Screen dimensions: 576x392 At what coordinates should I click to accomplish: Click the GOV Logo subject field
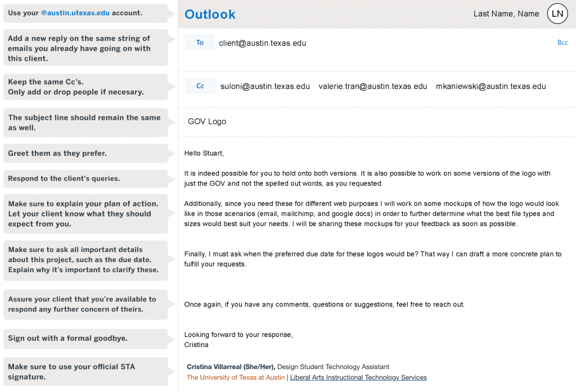click(x=377, y=121)
